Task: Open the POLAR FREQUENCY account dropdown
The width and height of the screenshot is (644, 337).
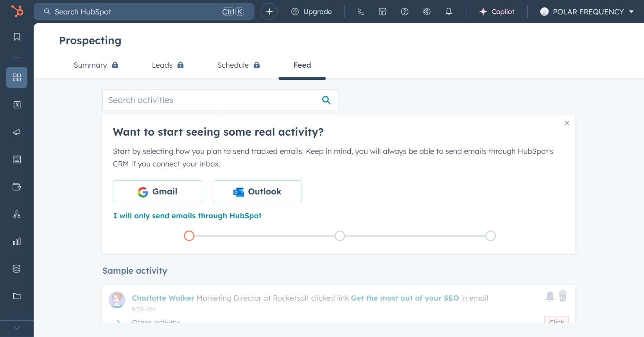Action: pyautogui.click(x=587, y=12)
